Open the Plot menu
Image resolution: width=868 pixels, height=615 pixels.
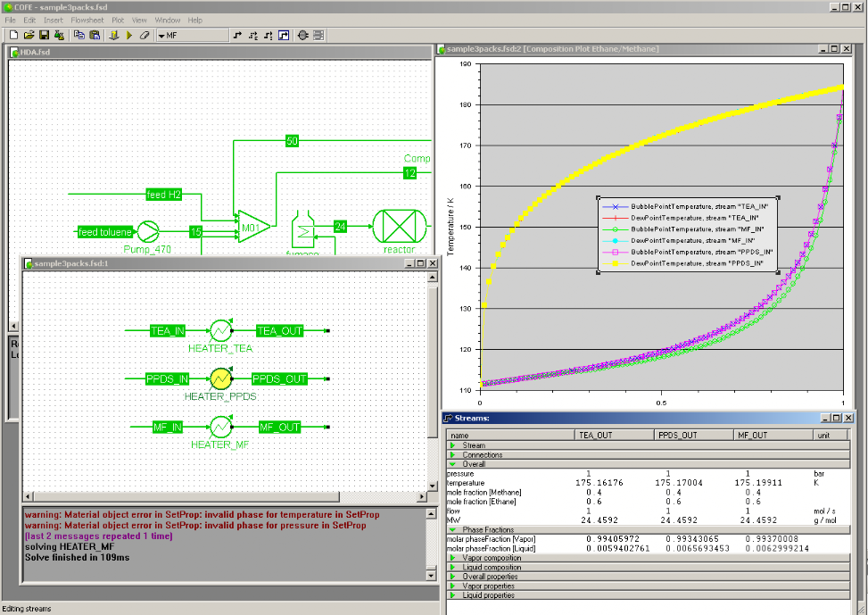pos(118,20)
